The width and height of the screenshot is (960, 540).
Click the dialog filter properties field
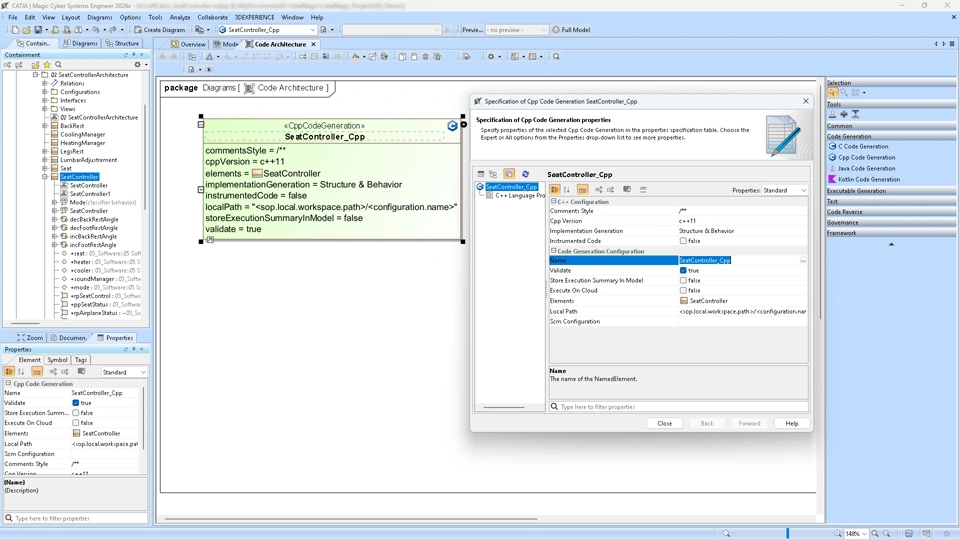678,407
